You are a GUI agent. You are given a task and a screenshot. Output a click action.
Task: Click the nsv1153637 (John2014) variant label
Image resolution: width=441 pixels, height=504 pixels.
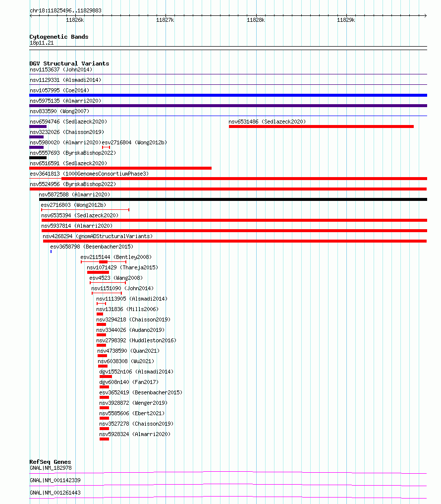pos(61,69)
